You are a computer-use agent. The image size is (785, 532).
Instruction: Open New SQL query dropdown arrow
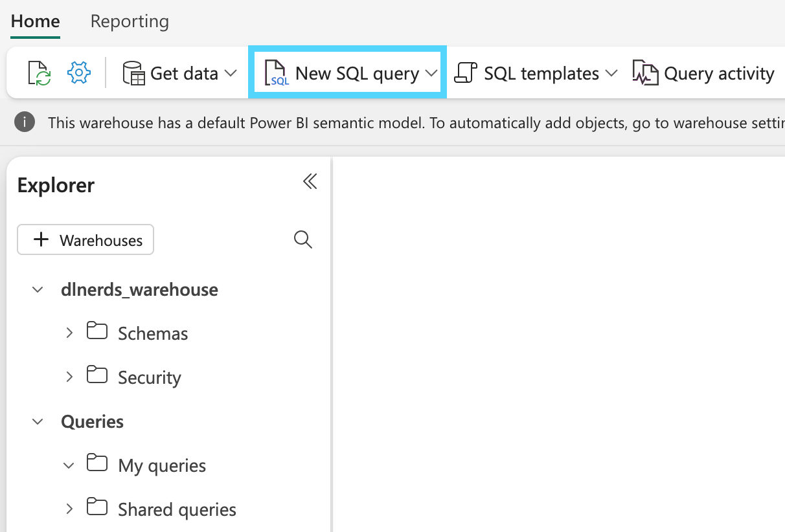(432, 73)
